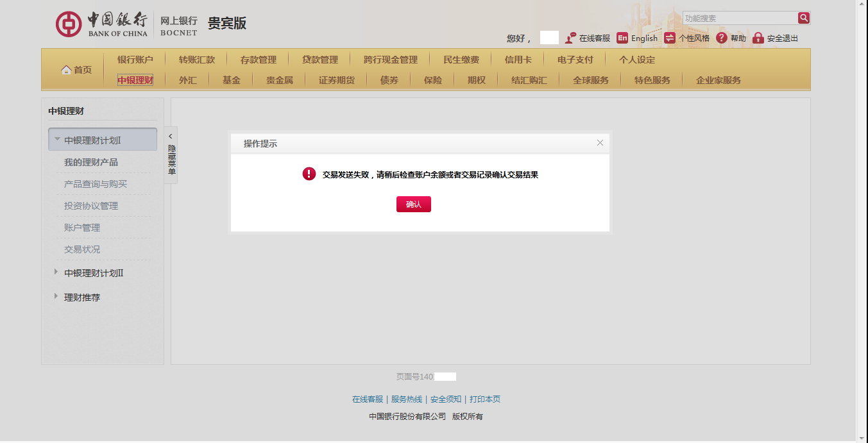Image resolution: width=868 pixels, height=443 pixels.
Task: Open the 银行账户 menu
Action: 135,60
